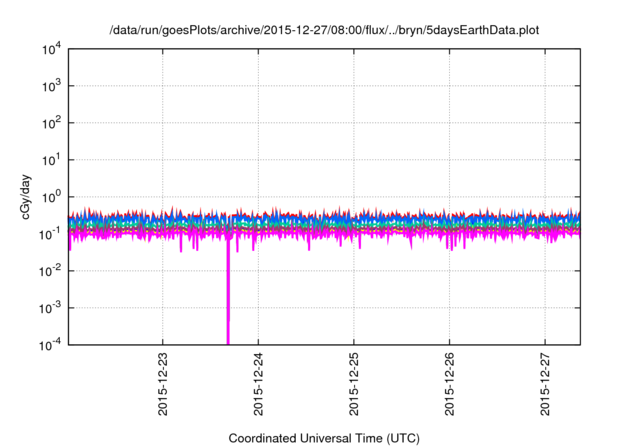Click the 10^-2 y-axis tick label
640x448 pixels.
pyautogui.click(x=50, y=271)
